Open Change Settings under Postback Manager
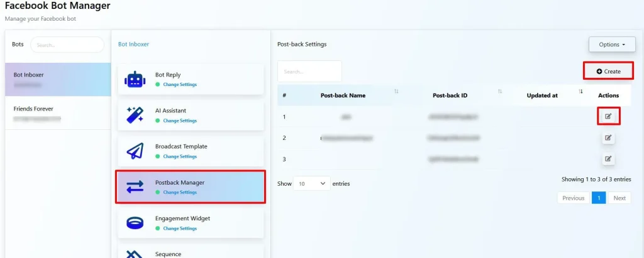The image size is (644, 258). pos(180,192)
